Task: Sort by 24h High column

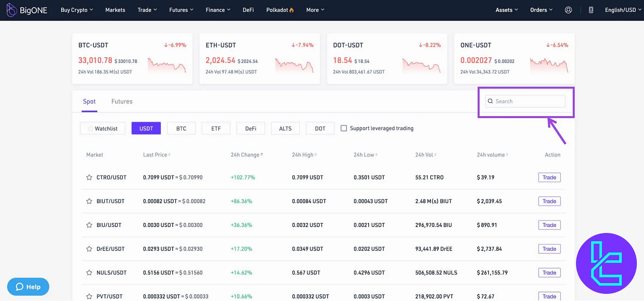Action: point(304,155)
